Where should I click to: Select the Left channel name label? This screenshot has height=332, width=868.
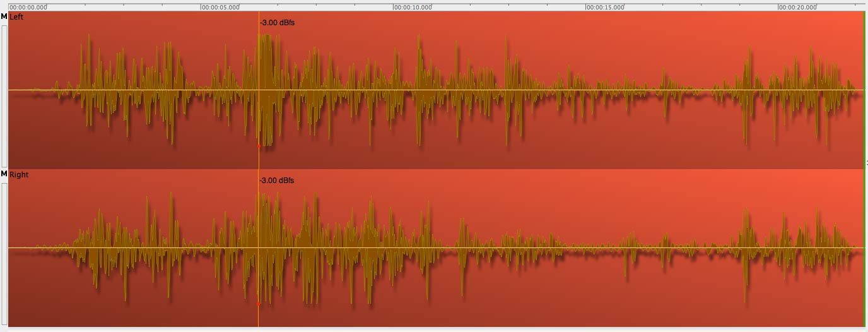(16, 17)
